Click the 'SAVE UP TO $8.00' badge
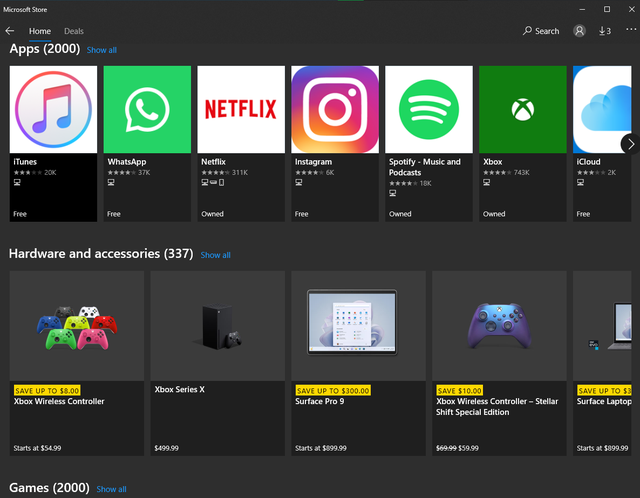This screenshot has height=498, width=640. [47, 391]
